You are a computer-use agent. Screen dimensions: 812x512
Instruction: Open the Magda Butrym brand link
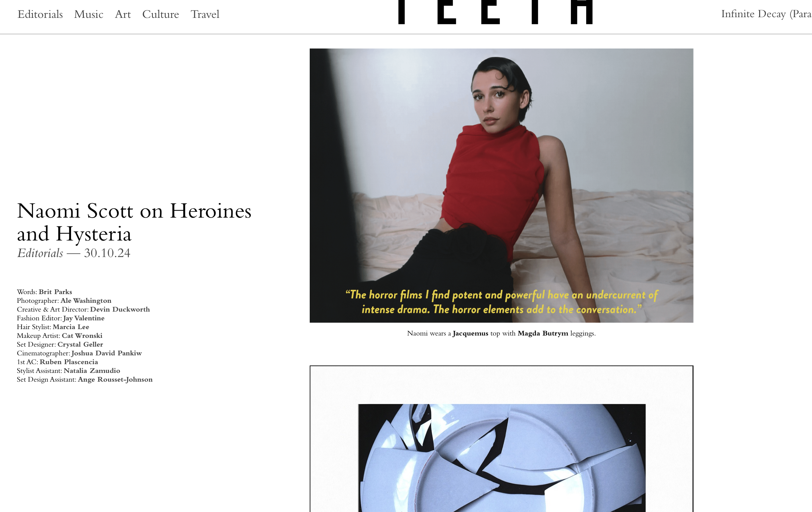point(543,333)
